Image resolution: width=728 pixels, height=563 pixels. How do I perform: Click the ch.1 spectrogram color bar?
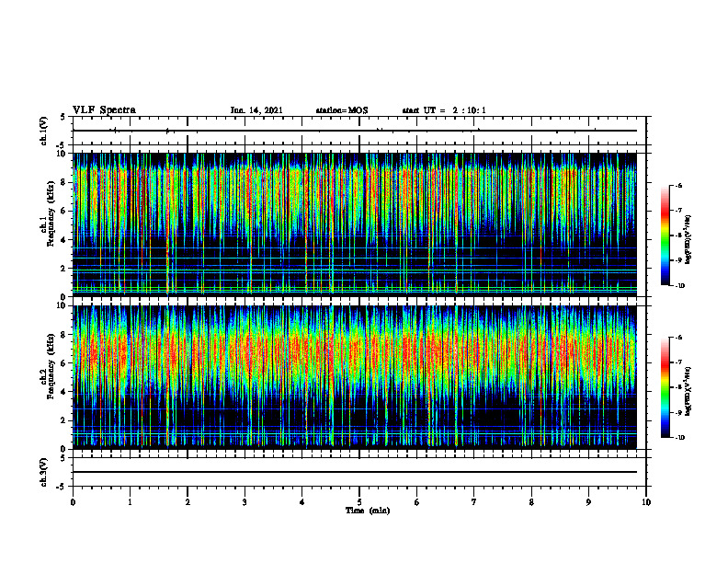(665, 236)
